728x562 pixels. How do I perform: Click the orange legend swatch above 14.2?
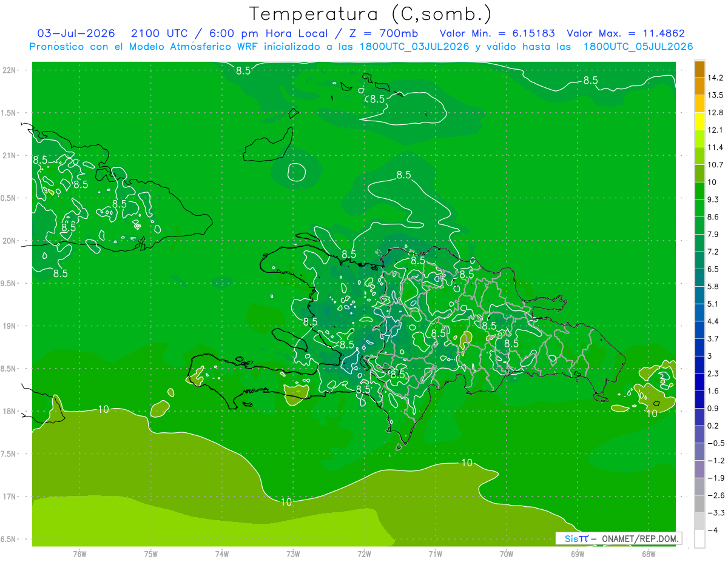pos(699,69)
